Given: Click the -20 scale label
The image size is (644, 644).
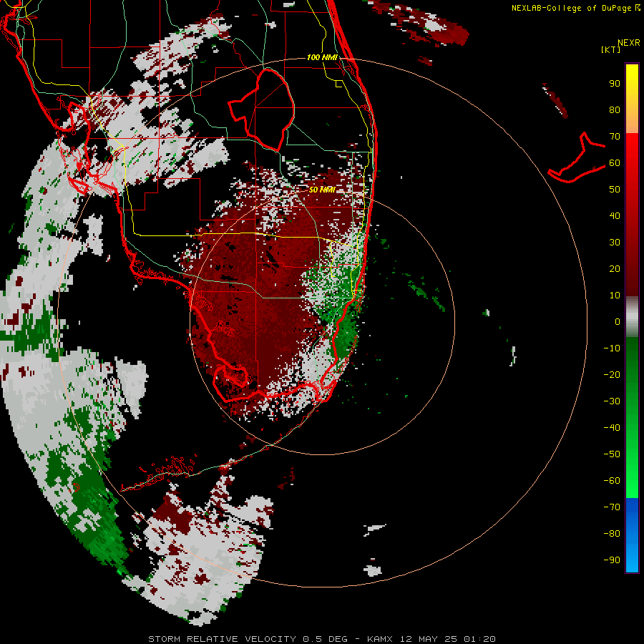Looking at the screenshot, I should pyautogui.click(x=612, y=375).
